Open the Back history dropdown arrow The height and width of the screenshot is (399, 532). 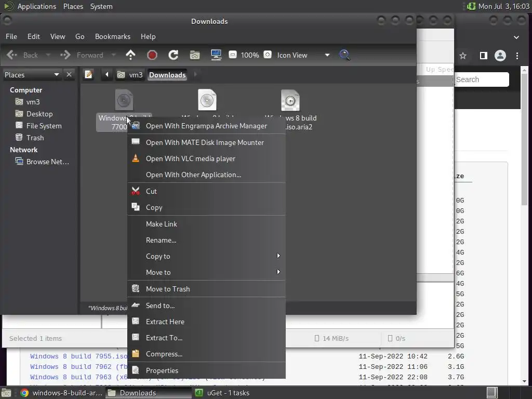click(48, 55)
